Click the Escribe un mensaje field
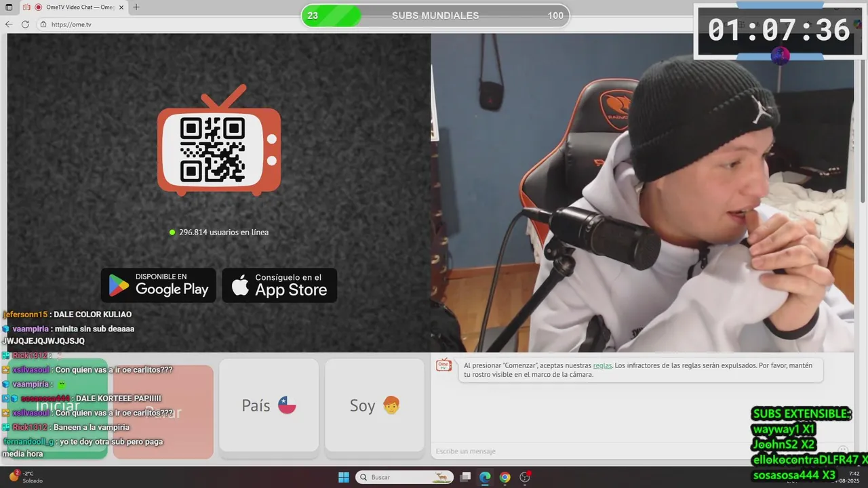 coord(634,451)
